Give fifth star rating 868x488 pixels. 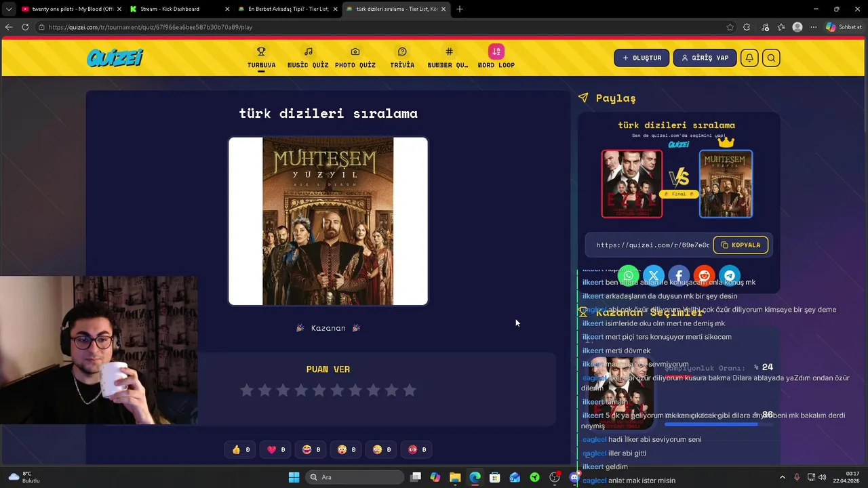click(x=319, y=390)
